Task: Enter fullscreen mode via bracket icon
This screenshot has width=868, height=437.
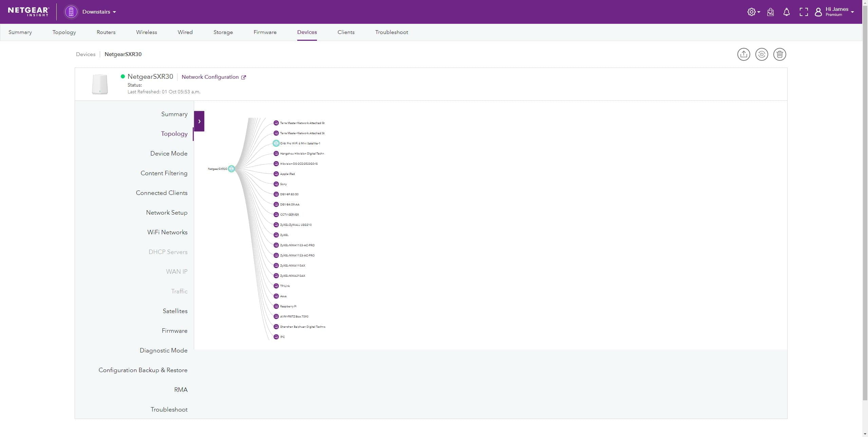Action: coord(803,12)
